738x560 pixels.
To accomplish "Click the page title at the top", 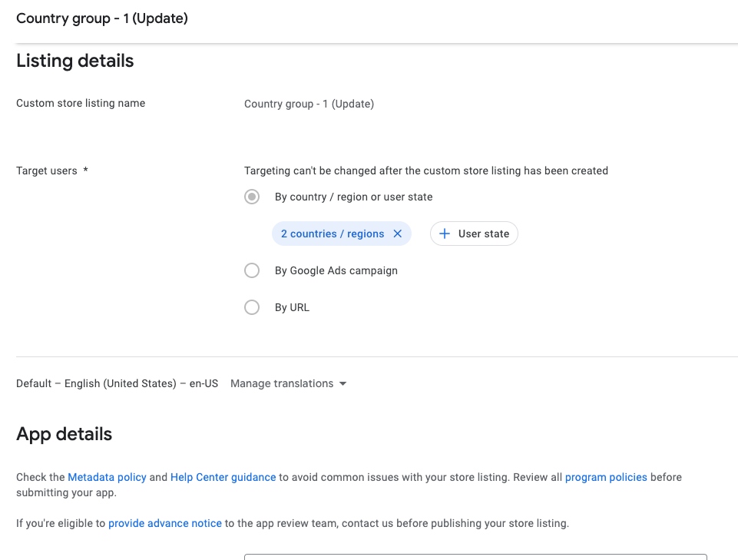I will point(102,18).
